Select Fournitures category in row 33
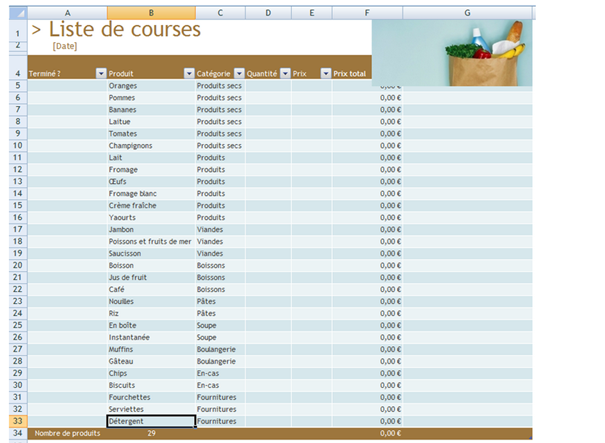The height and width of the screenshot is (443, 605). point(220,421)
